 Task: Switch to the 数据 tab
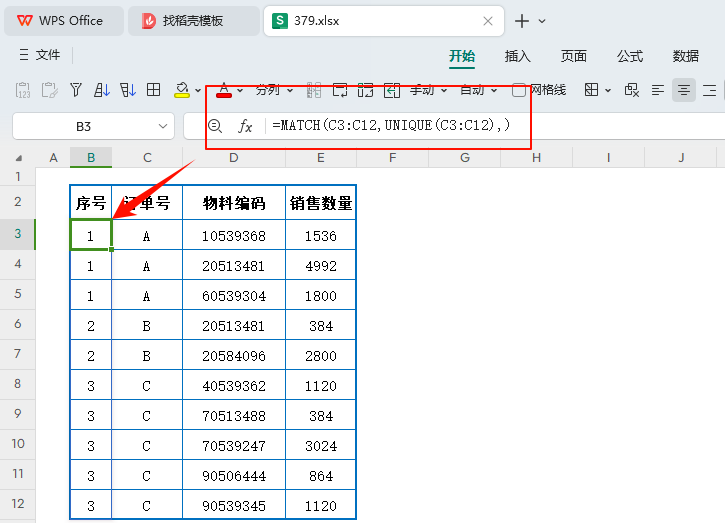(x=686, y=56)
